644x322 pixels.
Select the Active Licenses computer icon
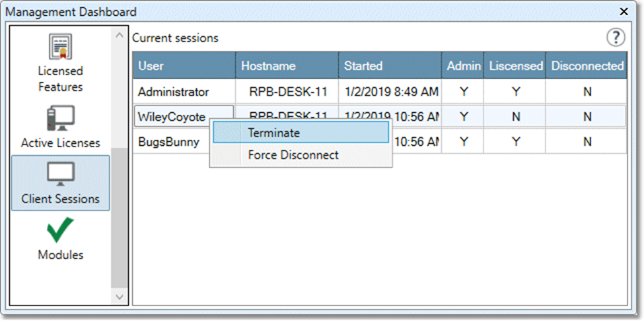click(x=61, y=119)
